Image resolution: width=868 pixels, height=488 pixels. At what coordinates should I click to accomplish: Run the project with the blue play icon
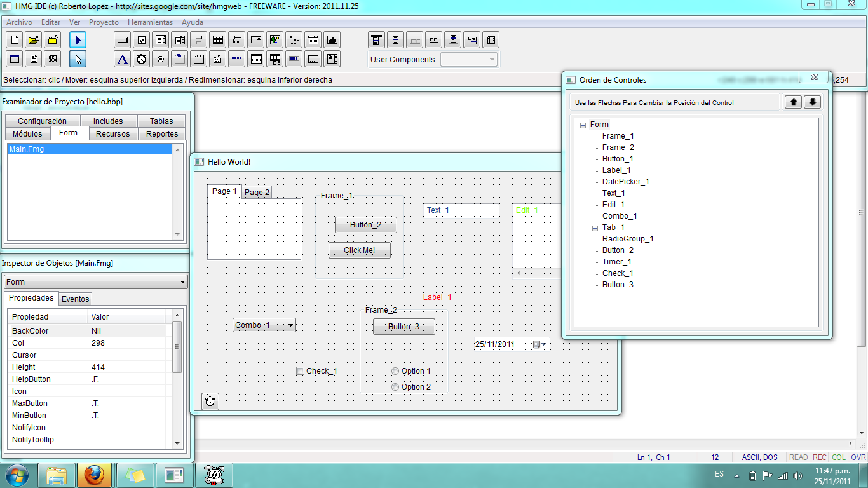(x=79, y=39)
